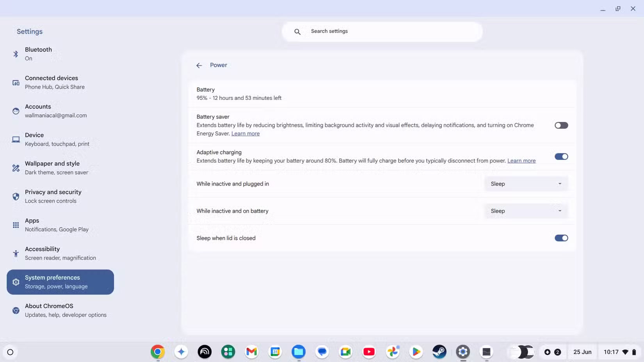Open Privacy and security settings
This screenshot has height=362, width=644.
tap(53, 196)
